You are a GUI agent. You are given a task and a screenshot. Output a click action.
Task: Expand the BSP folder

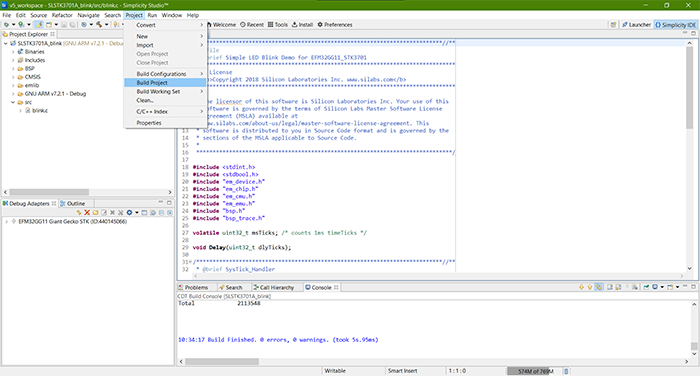[x=13, y=69]
